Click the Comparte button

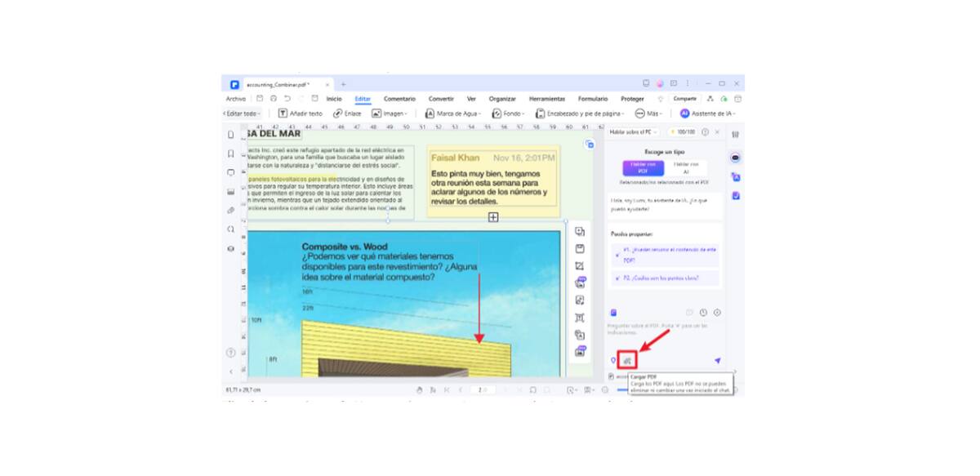pyautogui.click(x=684, y=99)
